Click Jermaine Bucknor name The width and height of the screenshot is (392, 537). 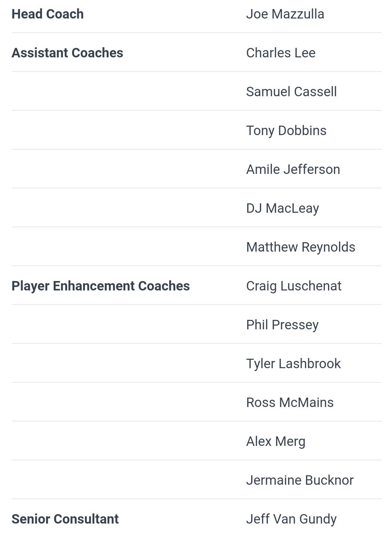[299, 480]
